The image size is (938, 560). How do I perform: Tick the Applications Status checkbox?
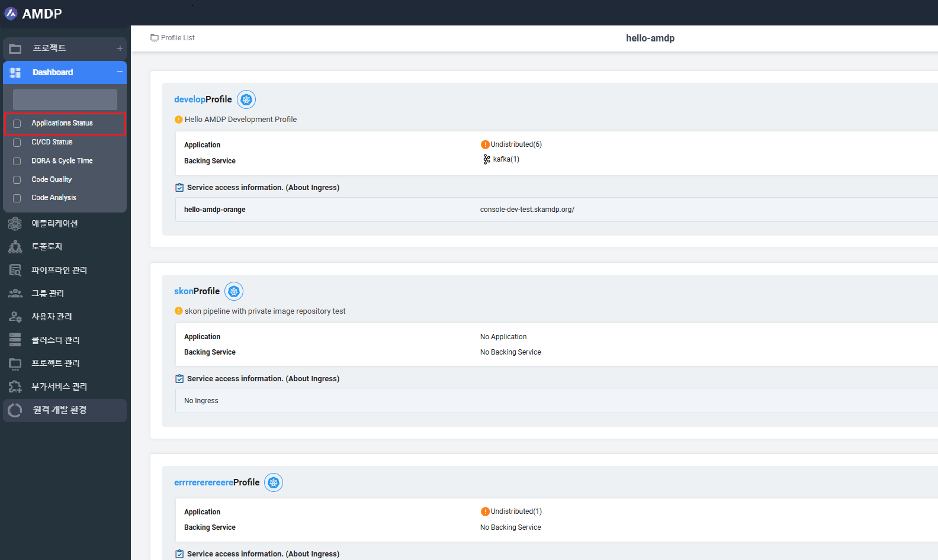pyautogui.click(x=17, y=124)
